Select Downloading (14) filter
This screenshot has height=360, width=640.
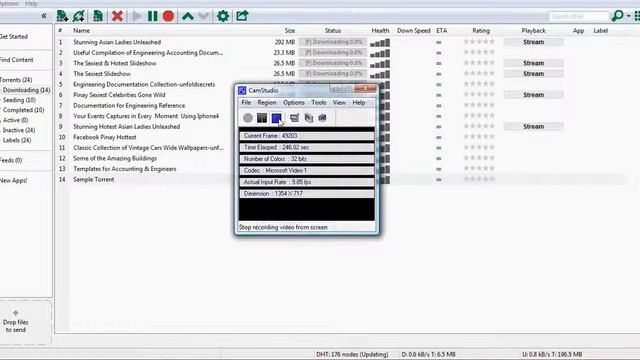coord(26,90)
